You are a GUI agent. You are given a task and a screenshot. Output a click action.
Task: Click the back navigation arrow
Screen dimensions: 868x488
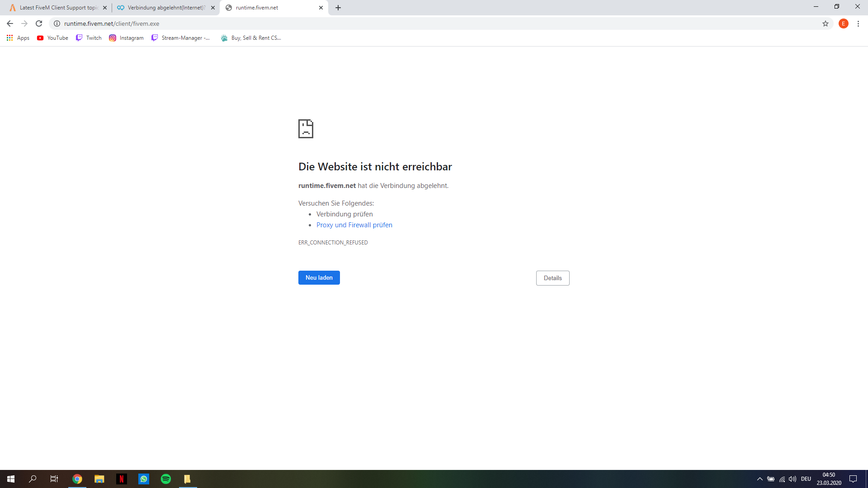(10, 23)
